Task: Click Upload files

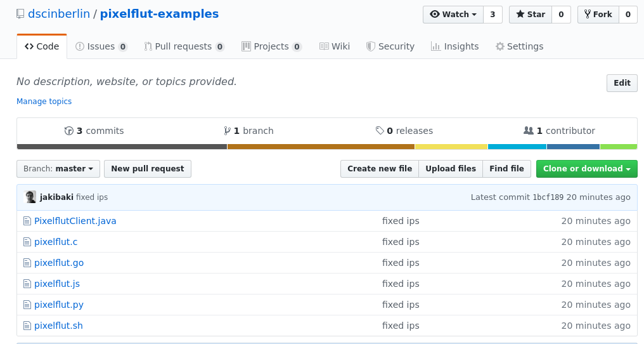Action: 451,169
